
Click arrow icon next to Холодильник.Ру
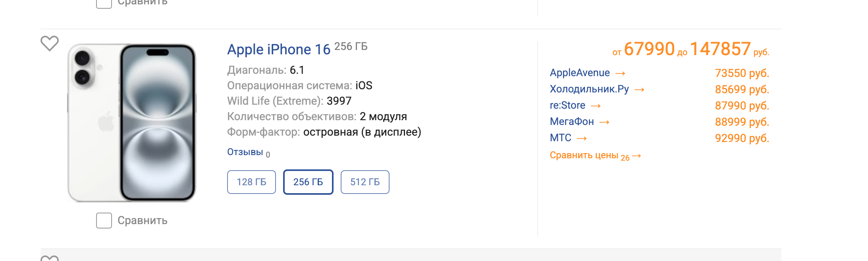click(639, 90)
